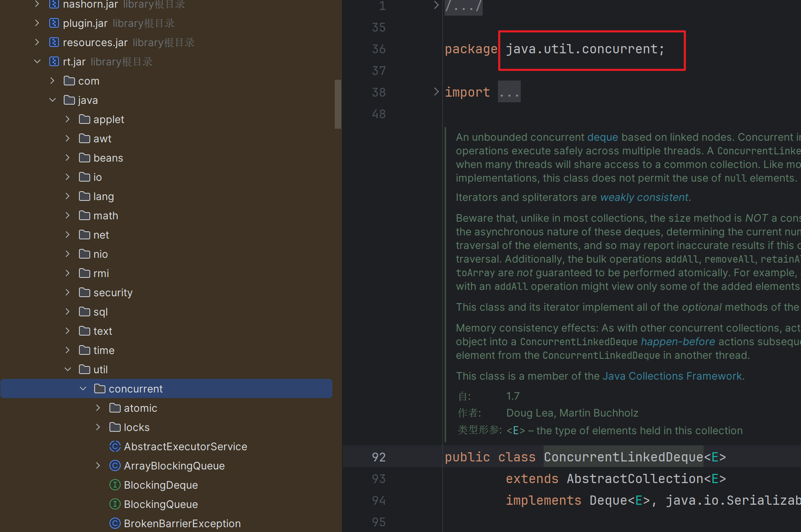Expand the locks folder
The width and height of the screenshot is (801, 532).
click(x=98, y=427)
